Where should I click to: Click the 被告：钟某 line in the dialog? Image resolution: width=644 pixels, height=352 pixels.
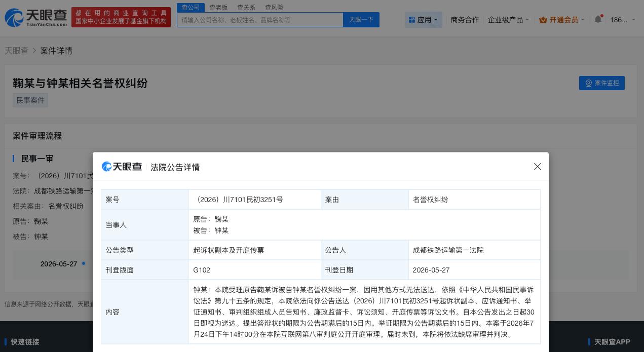211,230
